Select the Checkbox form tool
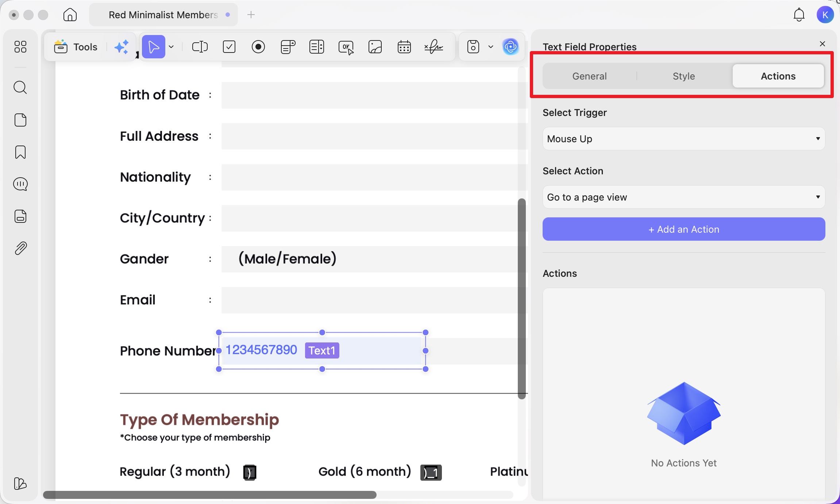Image resolution: width=840 pixels, height=504 pixels. pyautogui.click(x=229, y=47)
